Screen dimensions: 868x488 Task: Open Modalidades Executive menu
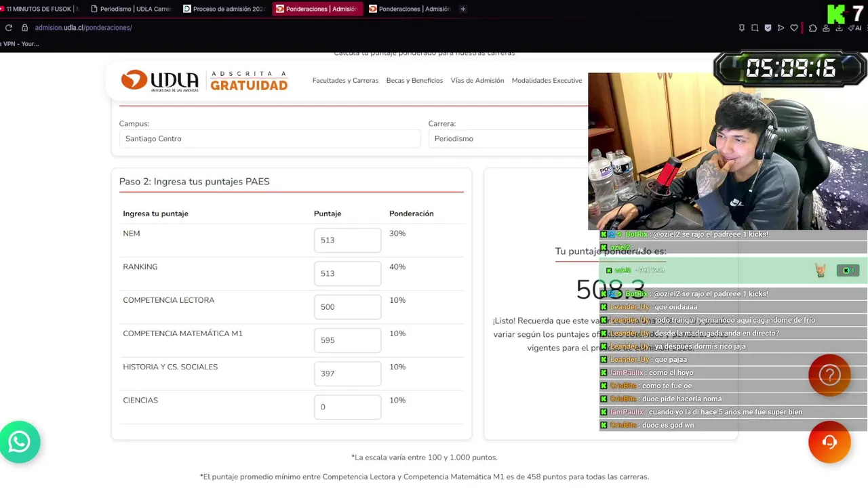coord(547,81)
